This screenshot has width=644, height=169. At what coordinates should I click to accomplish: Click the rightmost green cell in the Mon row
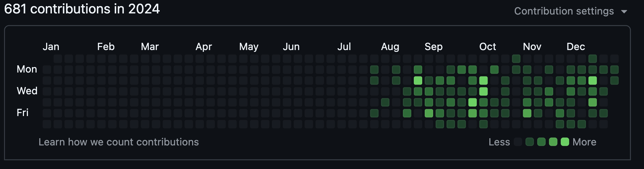(x=614, y=69)
